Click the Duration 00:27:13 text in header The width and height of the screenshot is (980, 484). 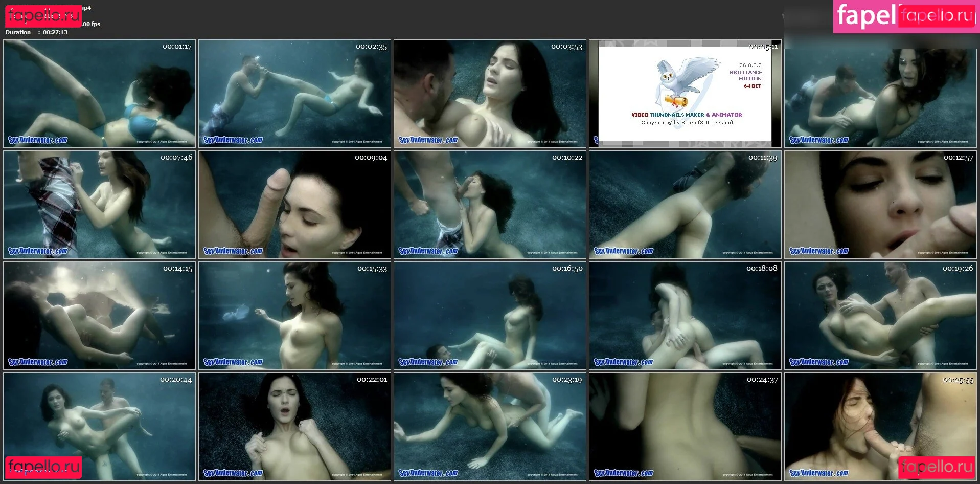pyautogui.click(x=36, y=32)
